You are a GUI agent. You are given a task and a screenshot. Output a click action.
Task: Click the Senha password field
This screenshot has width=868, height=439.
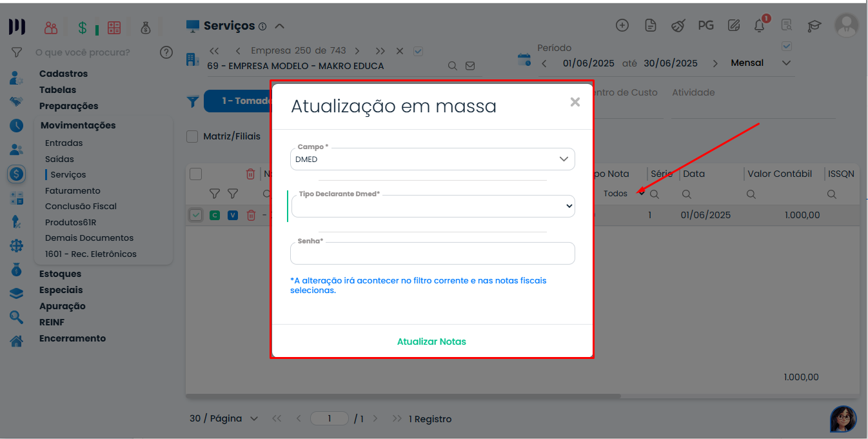(433, 253)
